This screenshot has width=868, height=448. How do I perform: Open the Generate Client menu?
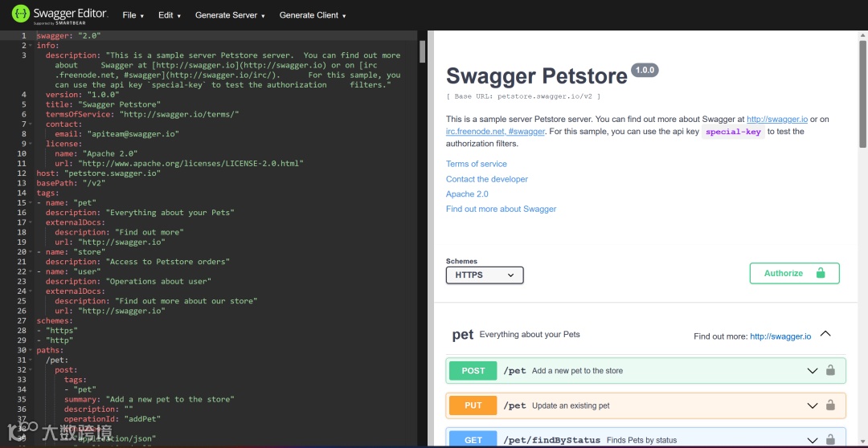[x=313, y=15]
